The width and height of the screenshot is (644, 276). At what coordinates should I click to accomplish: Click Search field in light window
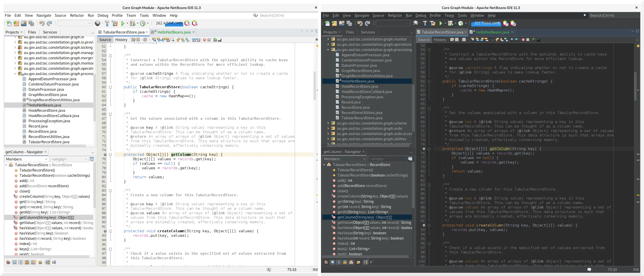[x=282, y=15]
